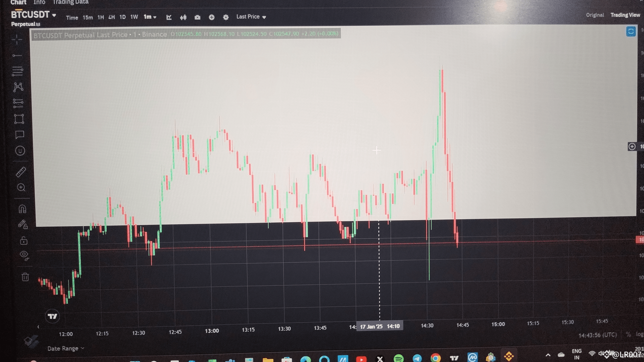Viewport: 644px width, 362px height.
Task: Select the Time chart option
Action: tap(72, 18)
